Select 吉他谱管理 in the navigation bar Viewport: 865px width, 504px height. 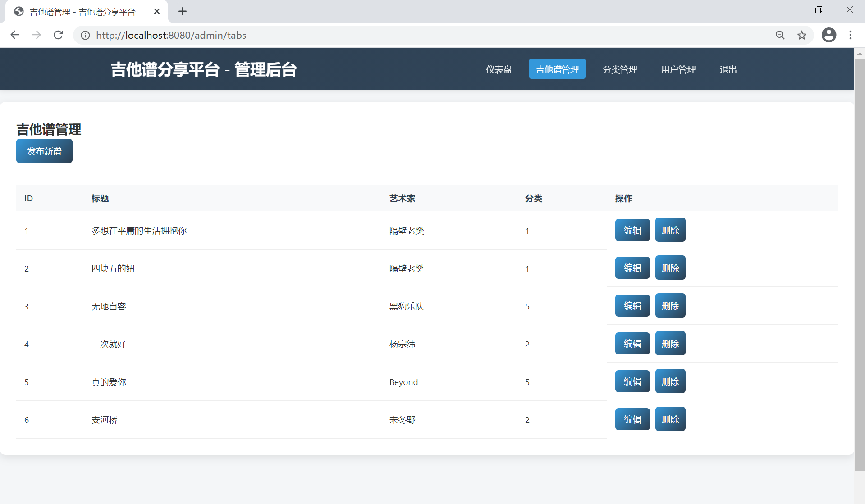point(557,69)
